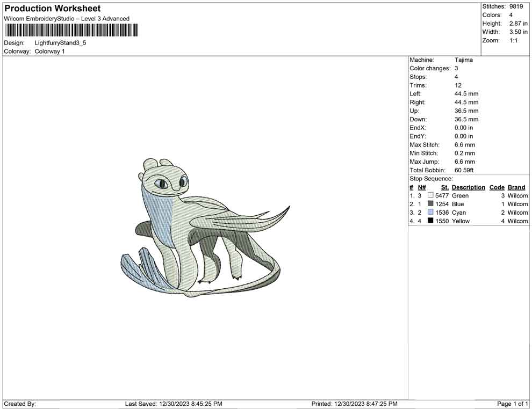The width and height of the screenshot is (532, 409).
Task: Click stitch count 5477 in Green row
Action: pos(442,195)
